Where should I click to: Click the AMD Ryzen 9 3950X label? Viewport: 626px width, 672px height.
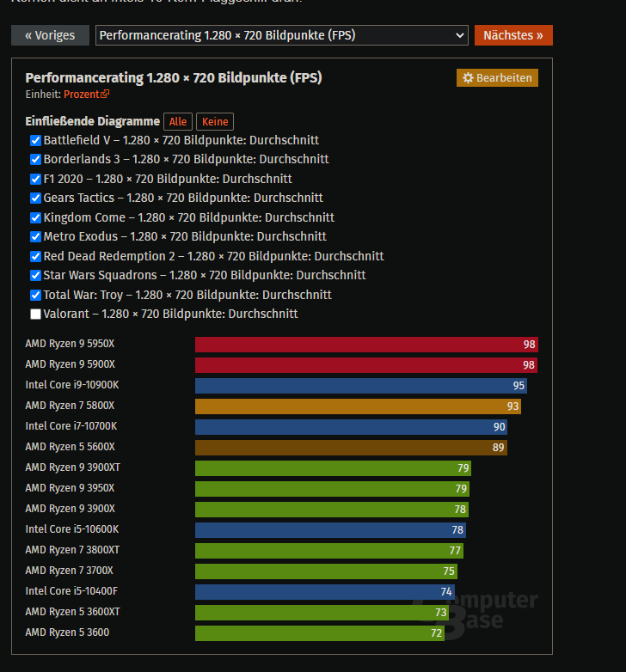pyautogui.click(x=70, y=488)
